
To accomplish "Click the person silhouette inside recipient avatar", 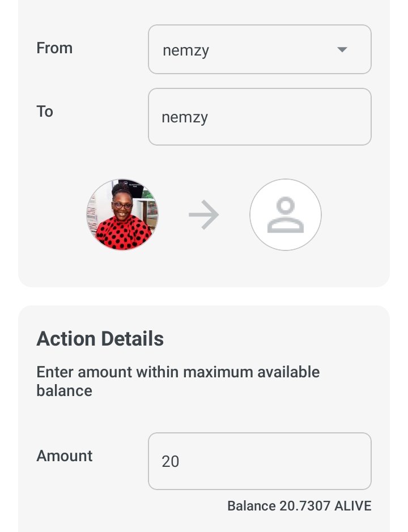I will [x=286, y=215].
